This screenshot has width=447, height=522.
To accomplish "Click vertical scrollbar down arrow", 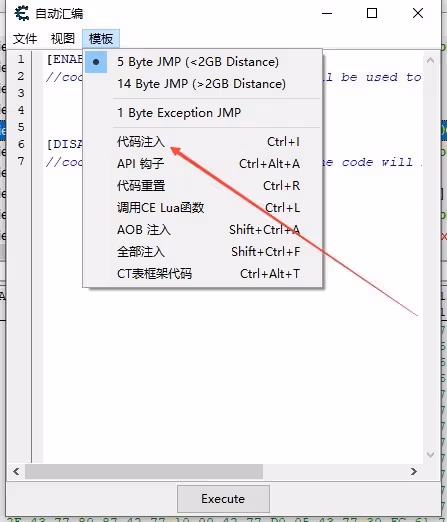I will [431, 455].
